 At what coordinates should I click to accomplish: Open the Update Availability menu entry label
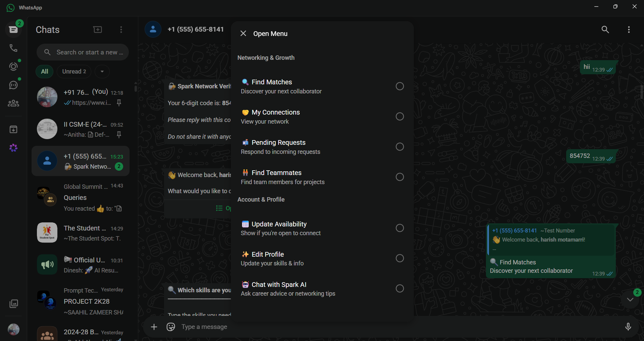point(279,224)
